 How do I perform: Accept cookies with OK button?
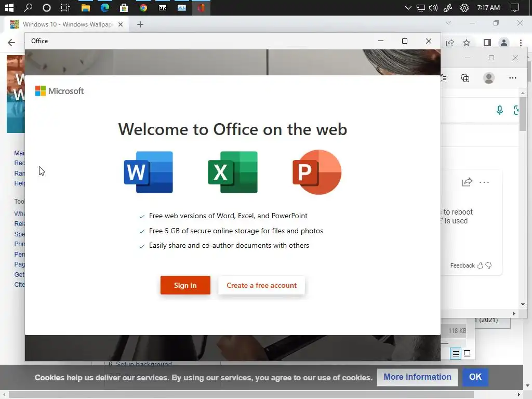click(x=475, y=377)
